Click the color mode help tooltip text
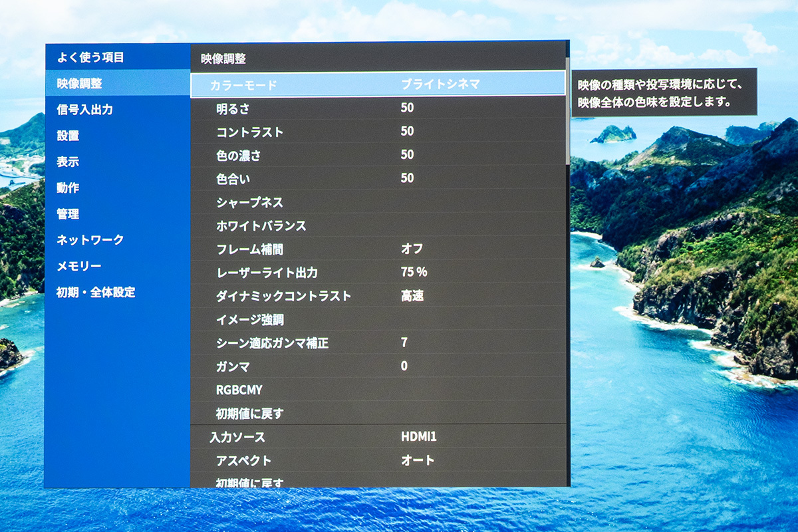Viewport: 798px width, 532px height. click(659, 94)
